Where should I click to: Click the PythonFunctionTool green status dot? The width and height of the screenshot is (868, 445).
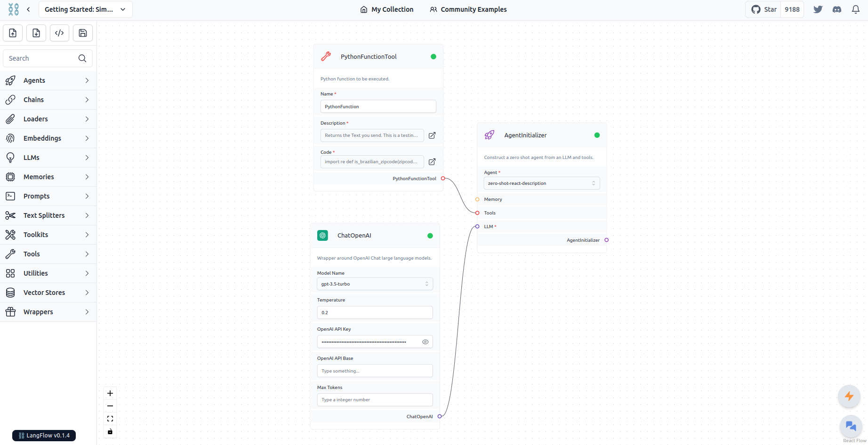pyautogui.click(x=434, y=56)
